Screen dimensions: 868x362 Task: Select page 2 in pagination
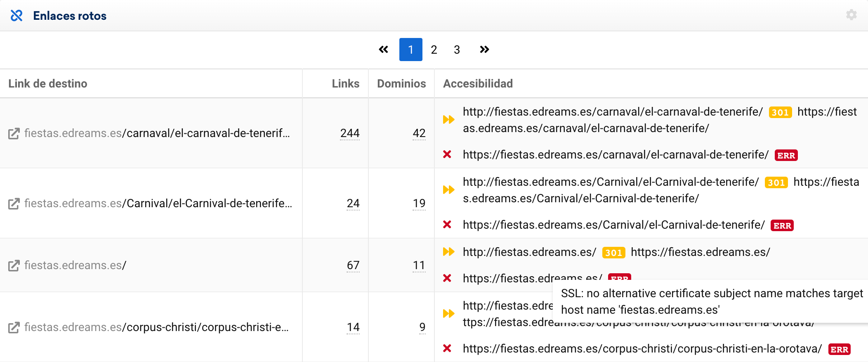point(434,50)
